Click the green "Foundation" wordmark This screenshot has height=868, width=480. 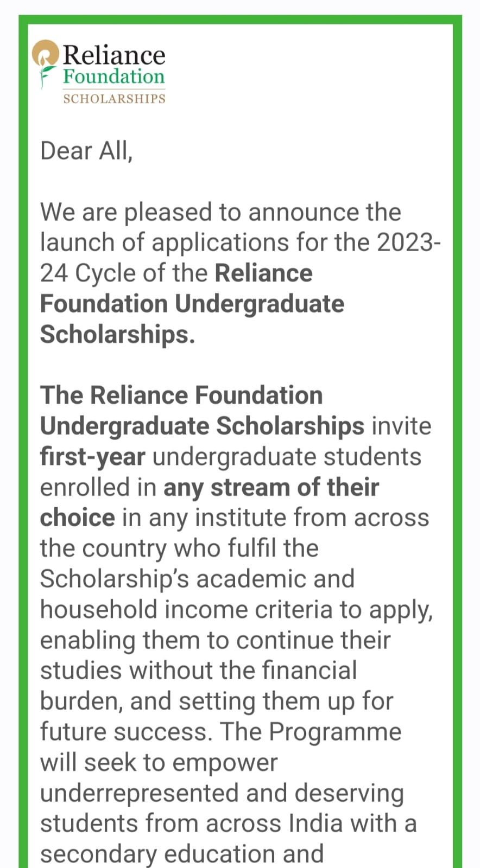(114, 76)
